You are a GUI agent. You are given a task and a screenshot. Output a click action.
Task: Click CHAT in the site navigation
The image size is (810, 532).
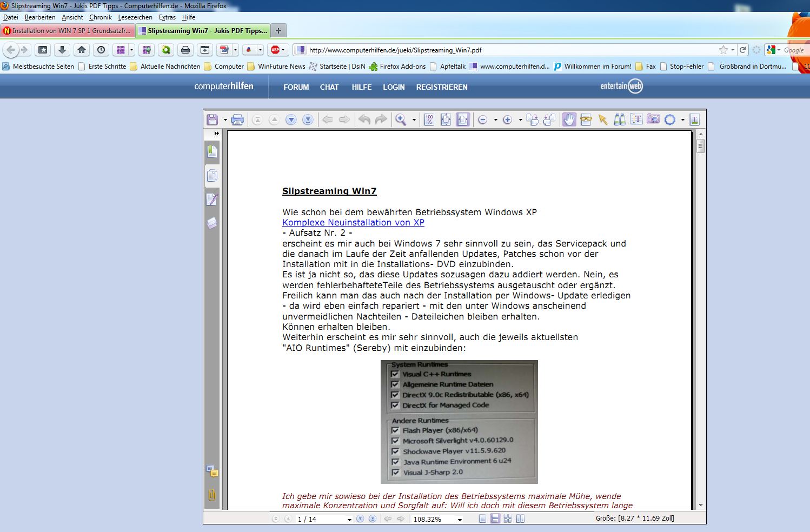[x=329, y=87]
